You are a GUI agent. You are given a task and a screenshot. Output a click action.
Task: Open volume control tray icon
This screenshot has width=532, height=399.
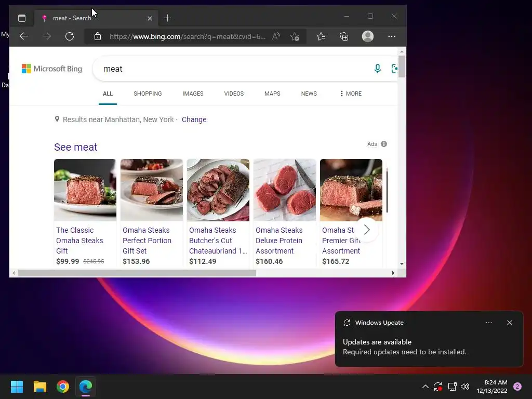click(x=465, y=387)
